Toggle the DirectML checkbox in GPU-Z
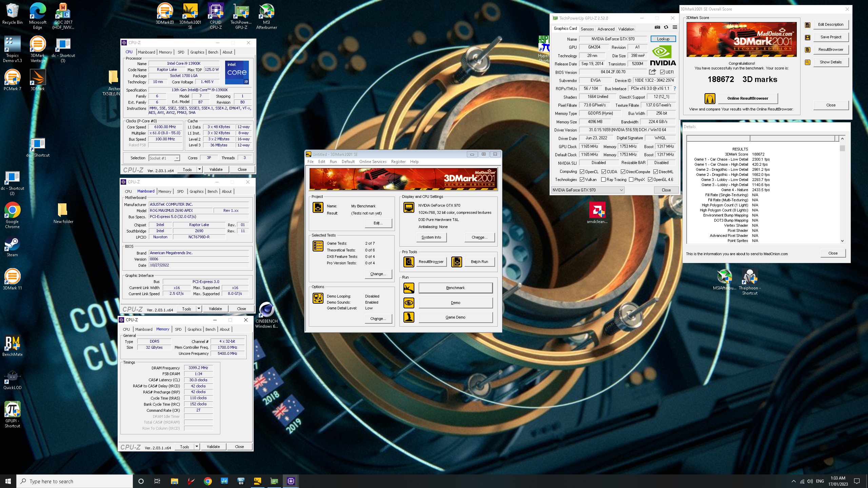 point(656,172)
